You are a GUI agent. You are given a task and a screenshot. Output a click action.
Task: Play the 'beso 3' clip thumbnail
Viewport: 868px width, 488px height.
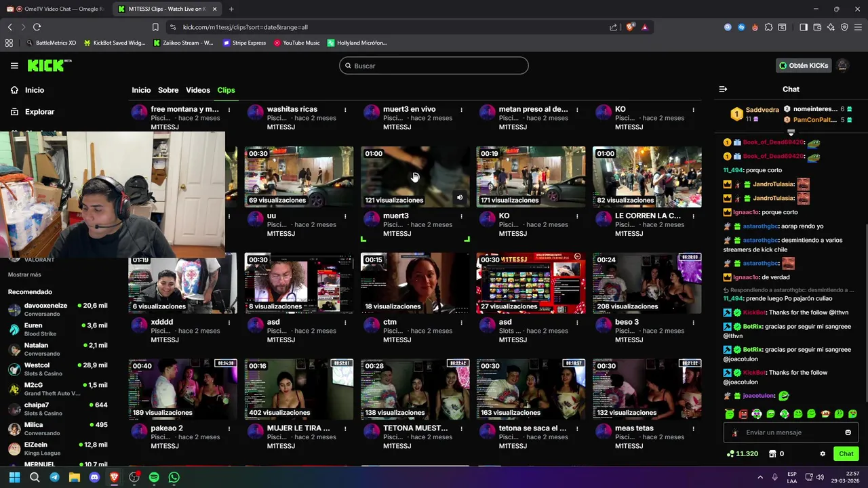[647, 283]
